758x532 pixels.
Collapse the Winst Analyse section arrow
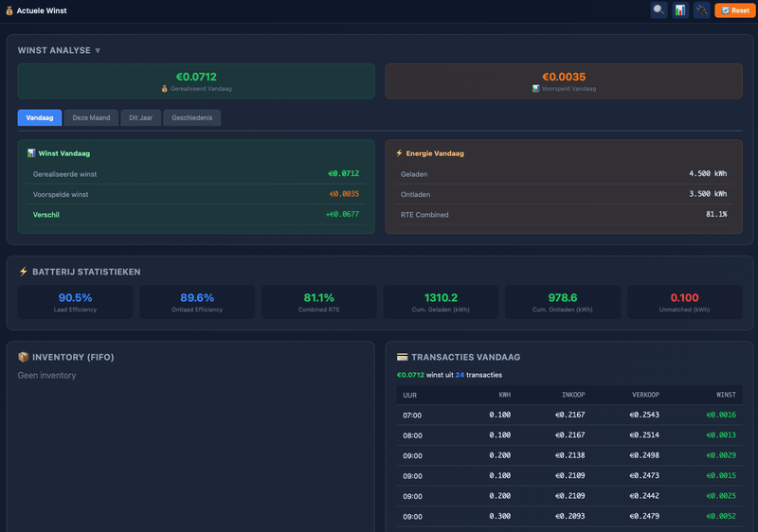[x=98, y=51]
